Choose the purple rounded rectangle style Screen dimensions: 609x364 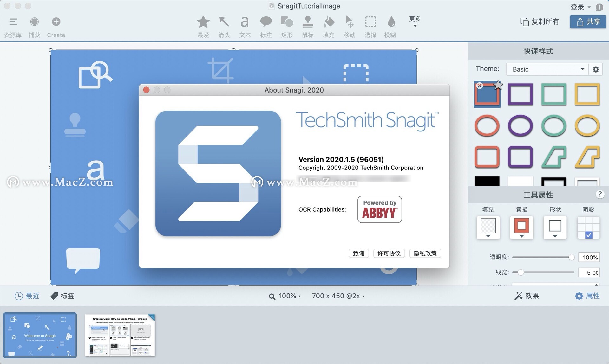point(521,157)
